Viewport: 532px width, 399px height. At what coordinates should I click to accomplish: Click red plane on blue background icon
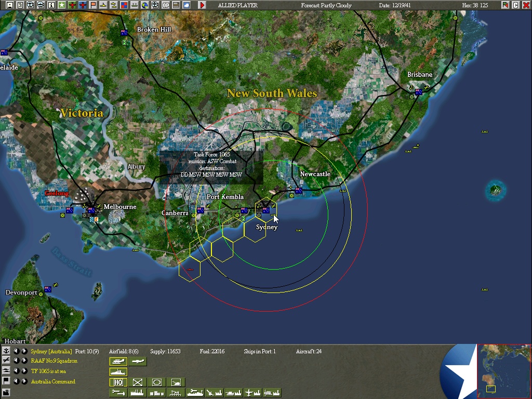(83, 5)
